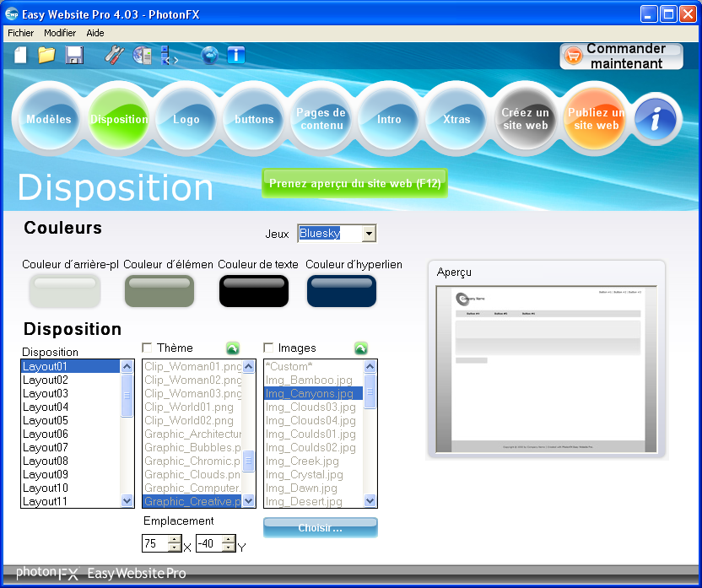This screenshot has height=588, width=702.
Task: Open the Jeux color set dropdown
Action: [x=369, y=233]
